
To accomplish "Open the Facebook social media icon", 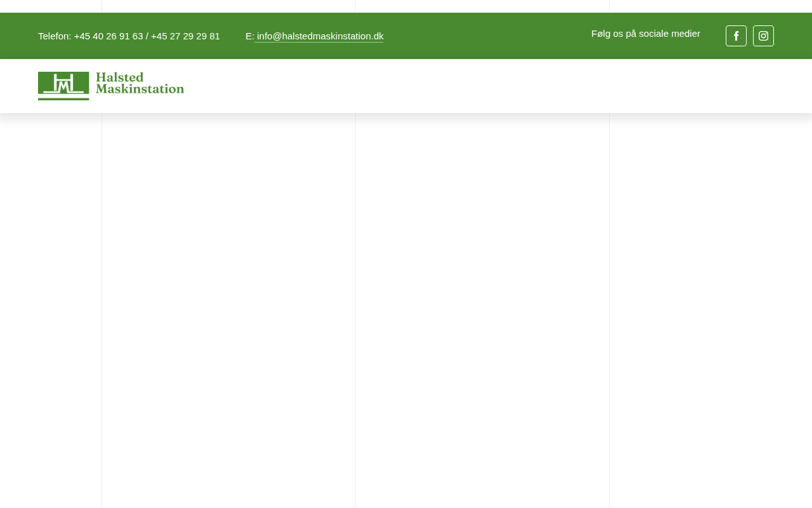I will click(x=736, y=36).
